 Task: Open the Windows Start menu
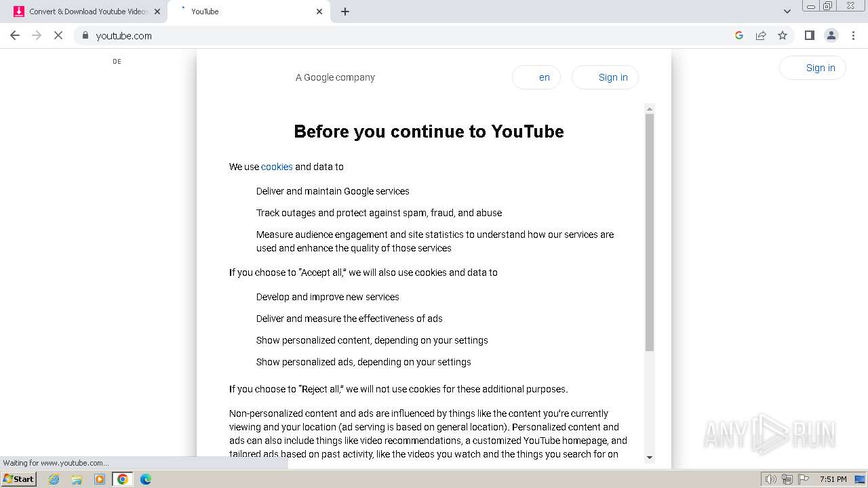[19, 479]
